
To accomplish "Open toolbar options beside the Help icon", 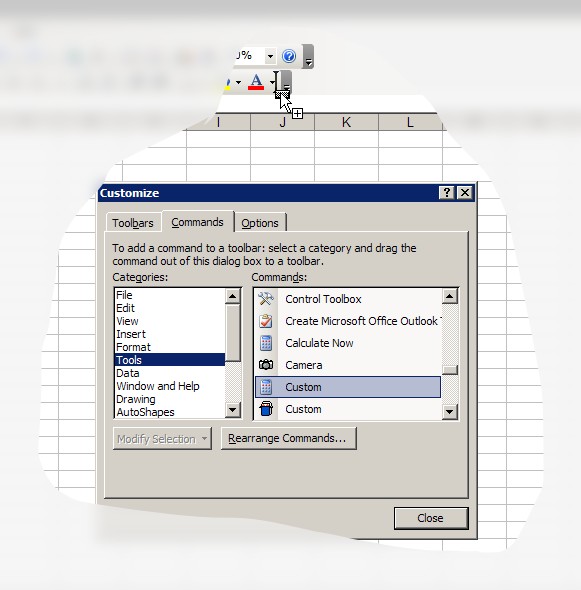I will [x=308, y=56].
